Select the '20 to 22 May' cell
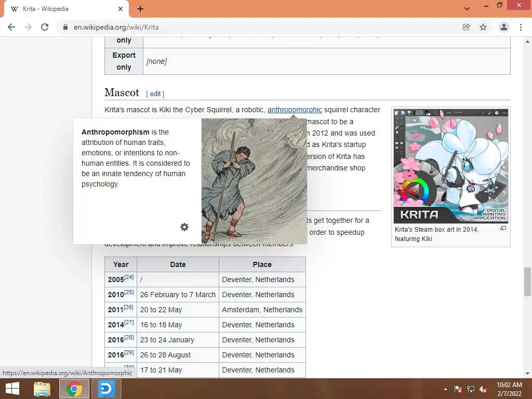 point(178,310)
